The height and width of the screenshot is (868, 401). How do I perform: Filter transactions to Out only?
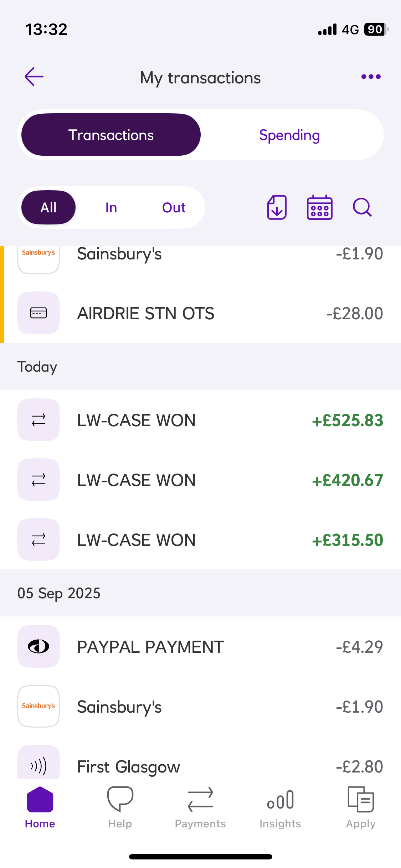pyautogui.click(x=174, y=208)
